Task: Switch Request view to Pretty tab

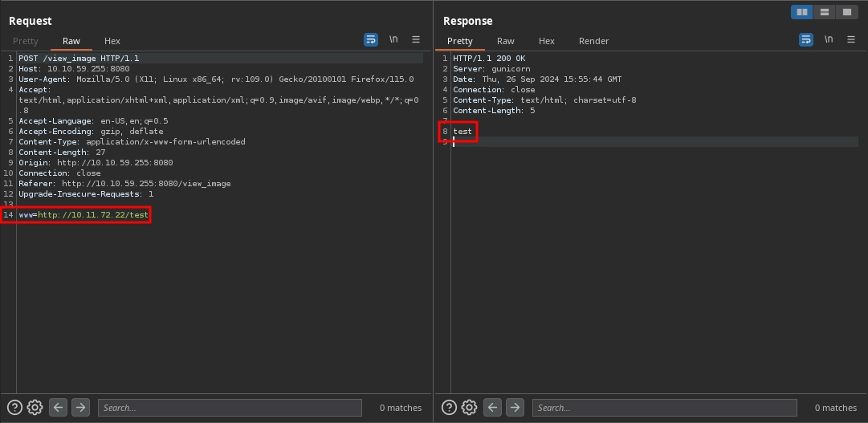Action: point(26,41)
